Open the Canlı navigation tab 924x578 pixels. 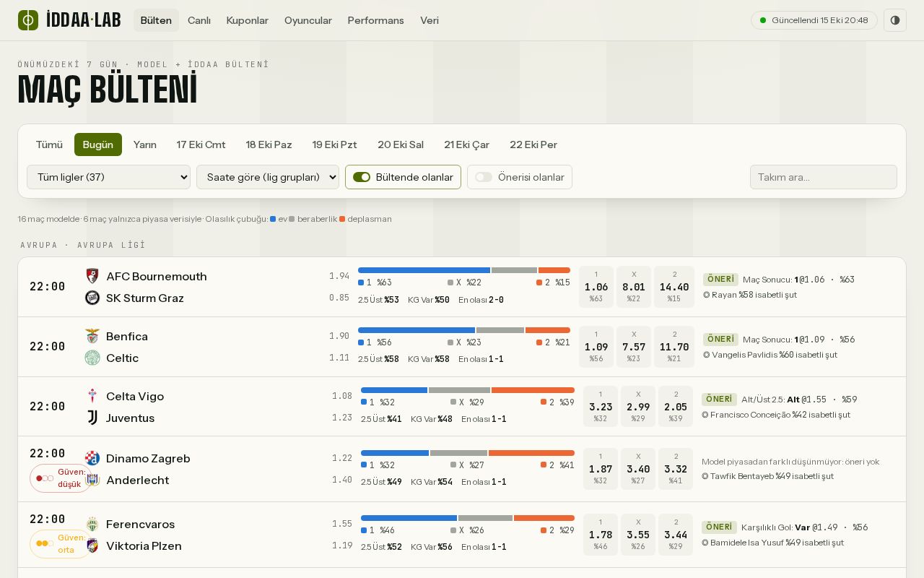pos(199,20)
